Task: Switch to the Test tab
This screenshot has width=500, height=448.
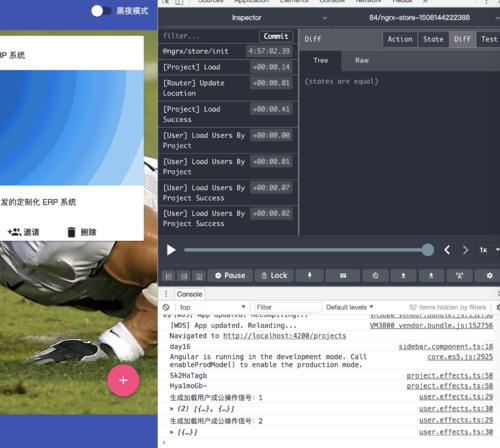Action: 489,39
